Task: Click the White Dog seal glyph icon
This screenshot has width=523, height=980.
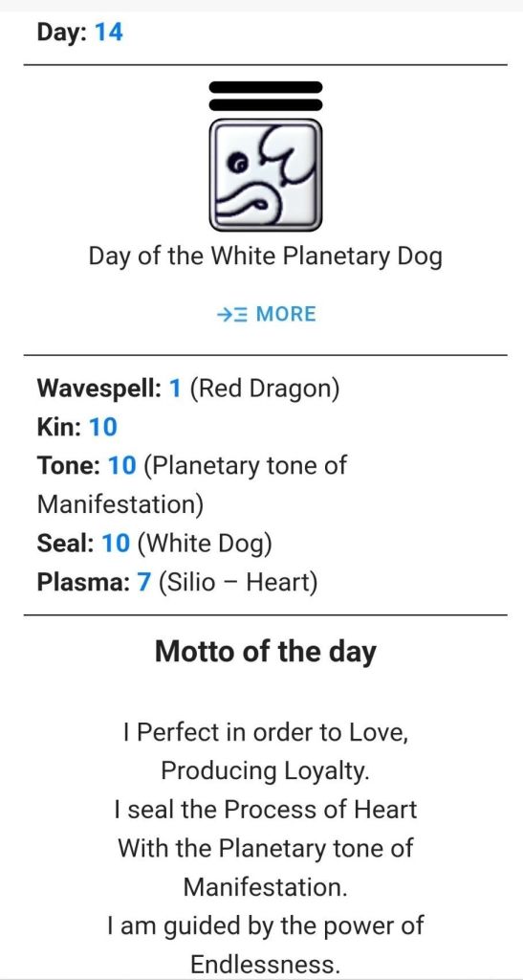Action: click(x=265, y=175)
